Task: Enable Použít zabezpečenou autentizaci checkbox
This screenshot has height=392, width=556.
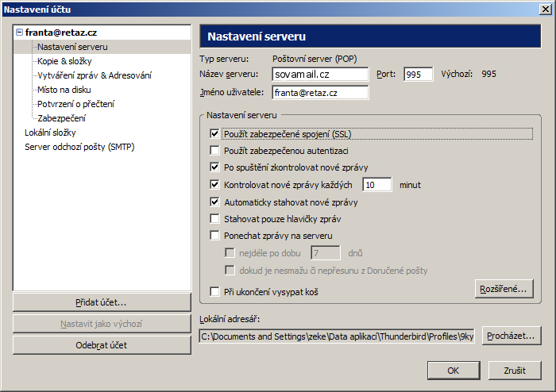Action: 214,151
